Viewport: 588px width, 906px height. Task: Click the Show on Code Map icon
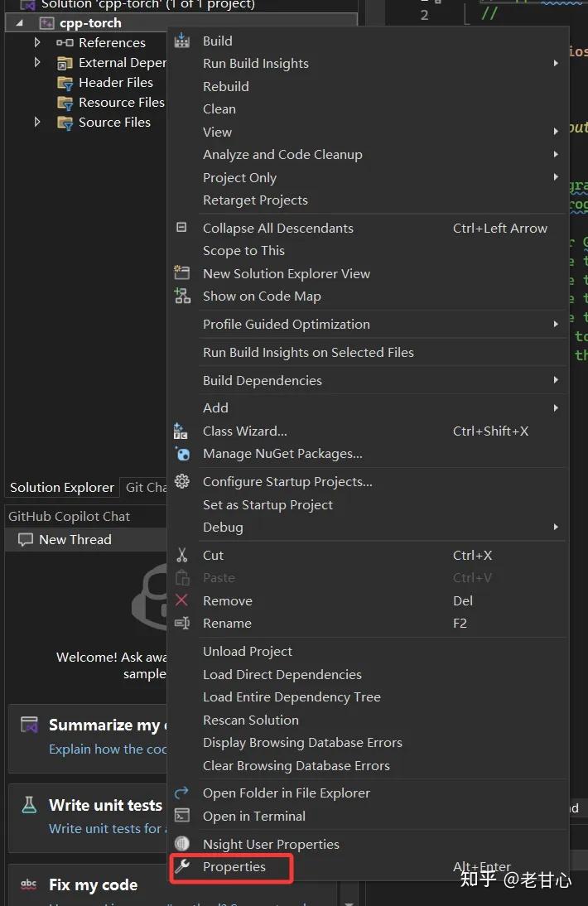coord(182,296)
